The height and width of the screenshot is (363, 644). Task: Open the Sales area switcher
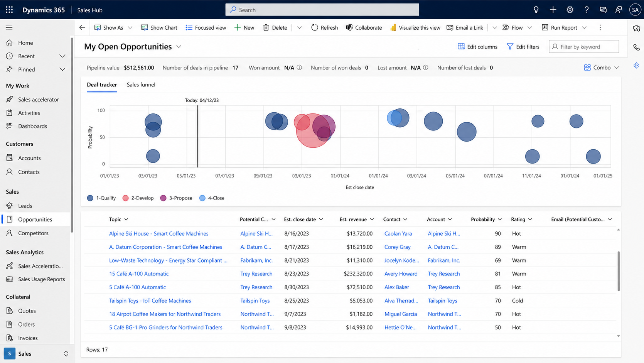(x=36, y=353)
